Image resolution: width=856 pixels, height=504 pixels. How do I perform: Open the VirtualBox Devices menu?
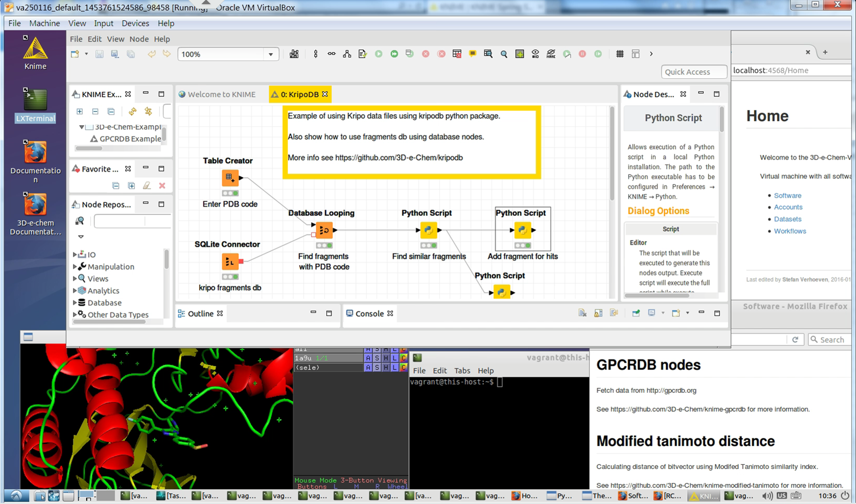click(x=135, y=23)
